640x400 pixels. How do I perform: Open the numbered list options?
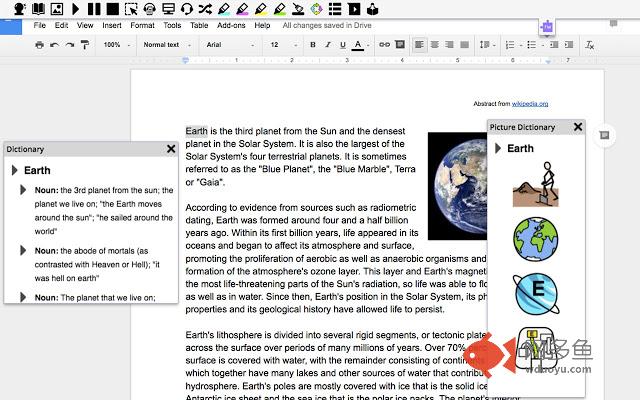click(x=513, y=45)
